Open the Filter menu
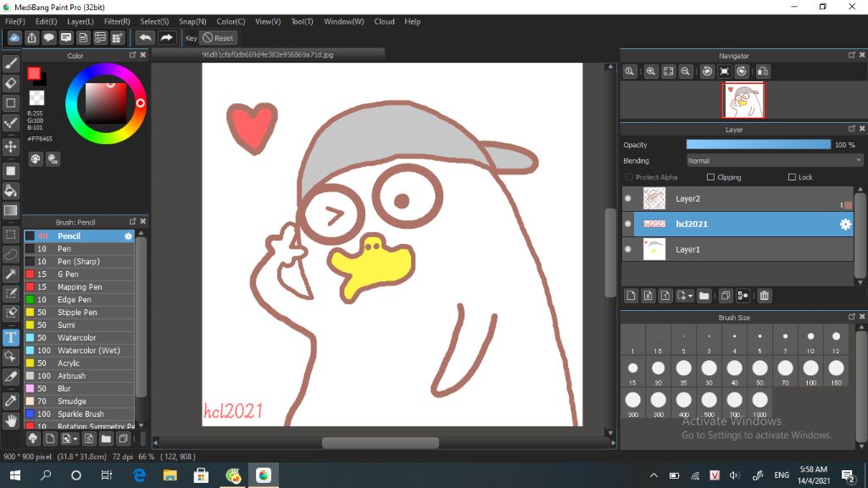868x488 pixels. (117, 21)
